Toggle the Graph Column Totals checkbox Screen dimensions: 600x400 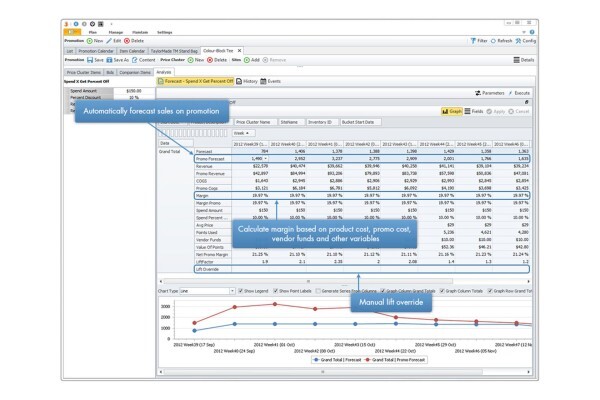(x=442, y=291)
